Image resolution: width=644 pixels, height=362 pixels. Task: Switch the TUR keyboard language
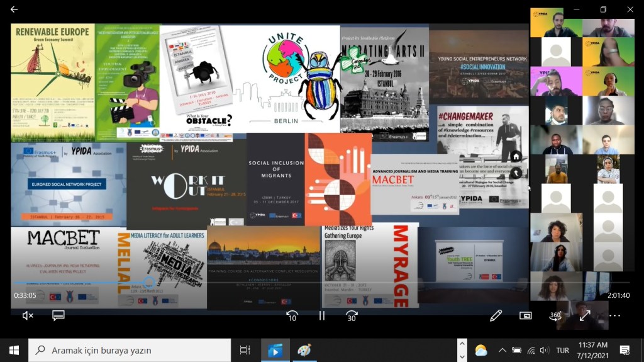click(x=562, y=350)
